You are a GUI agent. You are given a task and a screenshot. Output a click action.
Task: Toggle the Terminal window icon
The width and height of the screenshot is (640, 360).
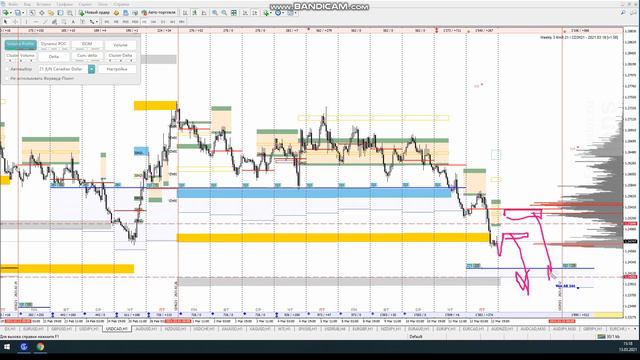[x=60, y=13]
